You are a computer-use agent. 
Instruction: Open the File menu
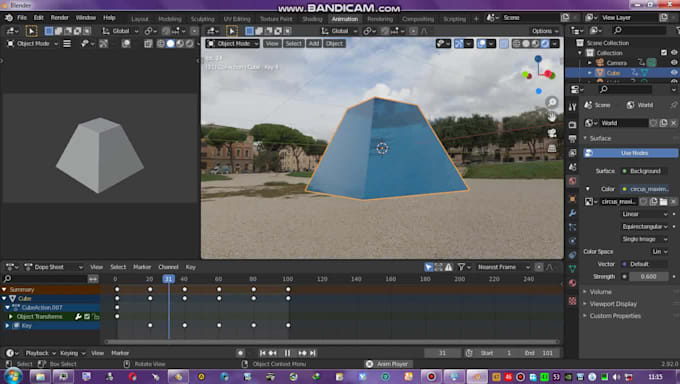point(22,18)
